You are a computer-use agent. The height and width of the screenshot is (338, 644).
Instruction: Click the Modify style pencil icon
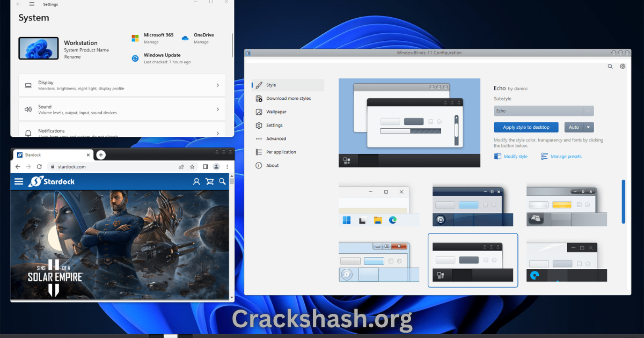click(x=497, y=157)
